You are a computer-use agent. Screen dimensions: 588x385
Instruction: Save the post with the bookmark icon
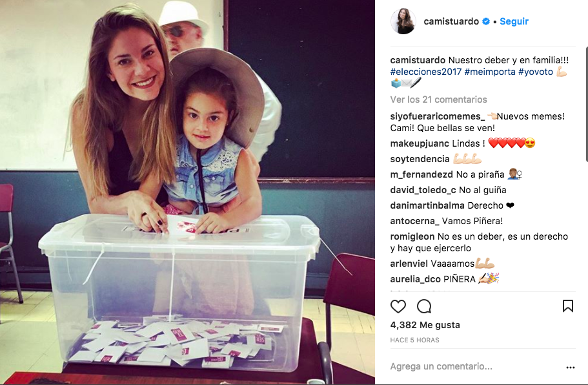[x=568, y=306]
